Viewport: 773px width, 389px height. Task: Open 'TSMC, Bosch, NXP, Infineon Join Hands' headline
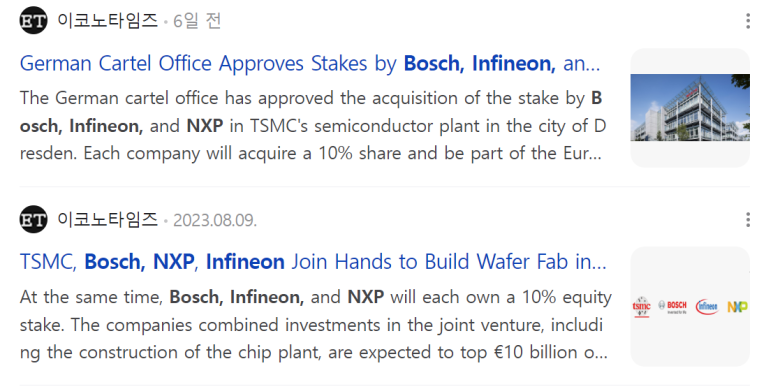(313, 262)
